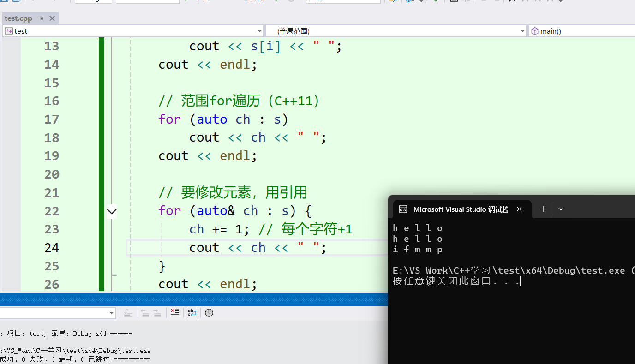Click the comment '// 要修改元素, 用引用'
The image size is (635, 364).
click(x=233, y=192)
